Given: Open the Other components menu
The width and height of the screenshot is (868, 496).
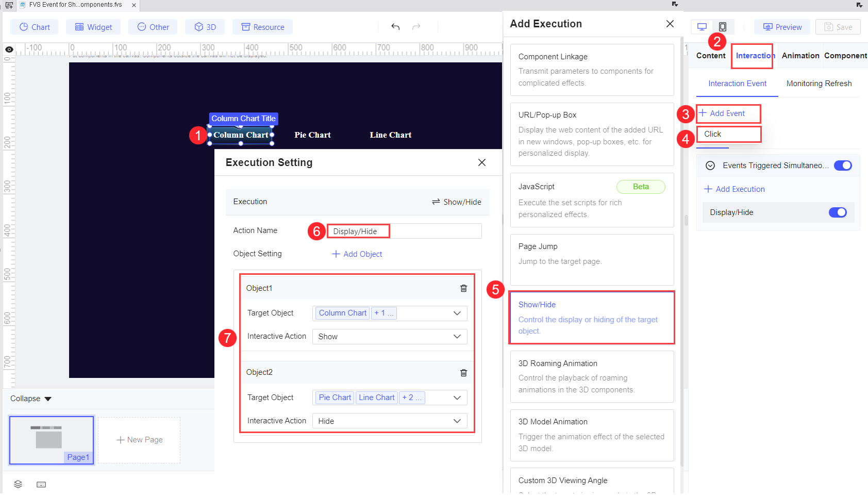Looking at the screenshot, I should [x=153, y=27].
